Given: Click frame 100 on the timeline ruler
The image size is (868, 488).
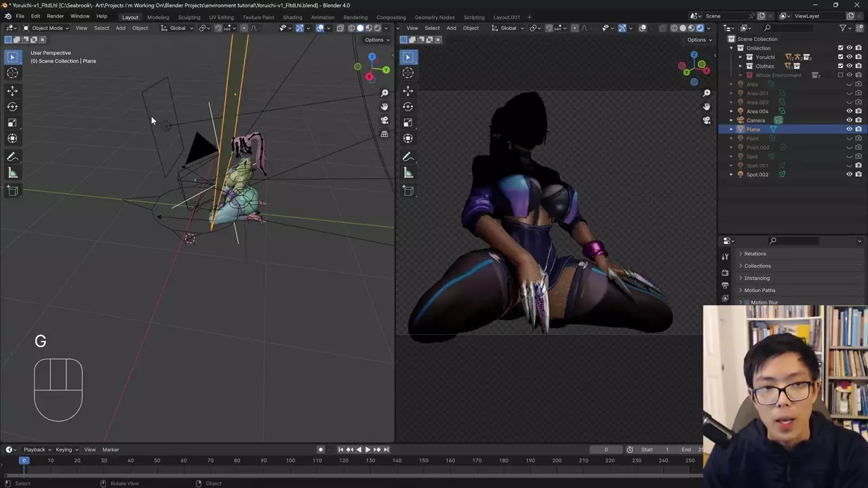Looking at the screenshot, I should point(290,461).
